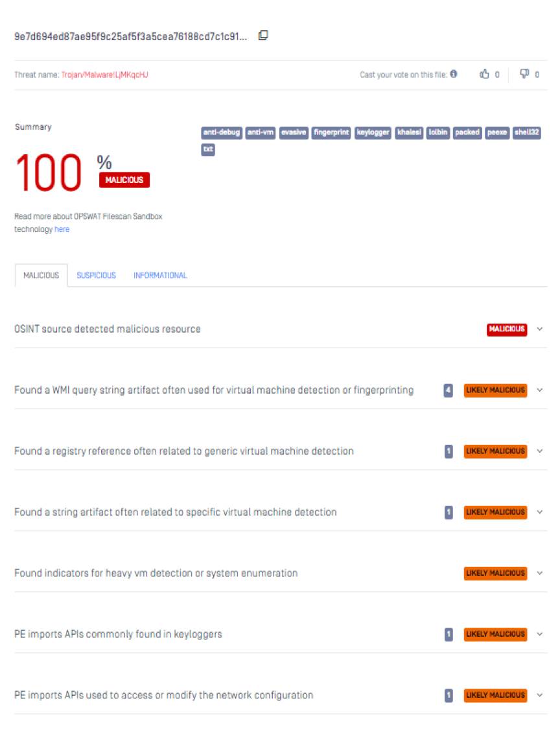Switch to the Suspicious tab
Viewport: 560px width, 747px height.
[x=96, y=276]
